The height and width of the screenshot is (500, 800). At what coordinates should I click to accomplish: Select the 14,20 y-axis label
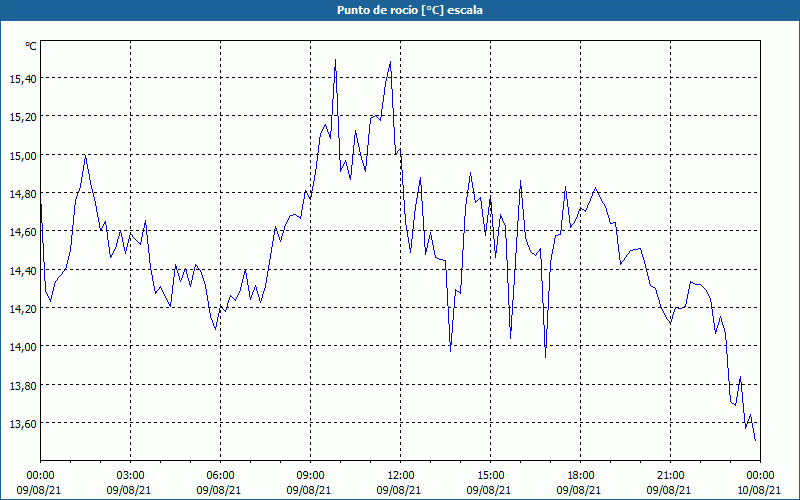pos(23,309)
